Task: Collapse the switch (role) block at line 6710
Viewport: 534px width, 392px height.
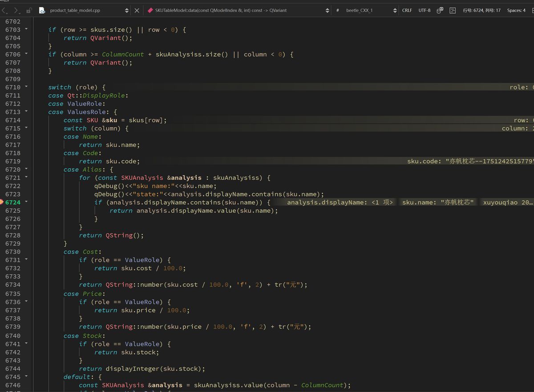Action: 26,87
